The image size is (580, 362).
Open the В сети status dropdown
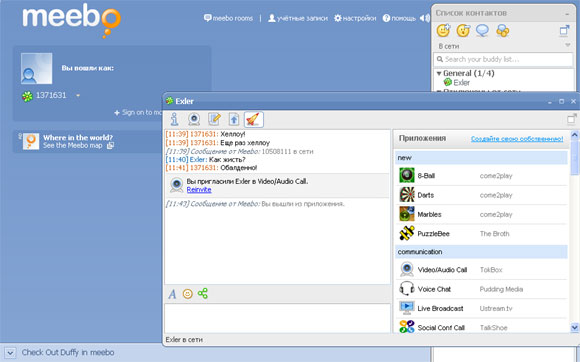point(568,46)
